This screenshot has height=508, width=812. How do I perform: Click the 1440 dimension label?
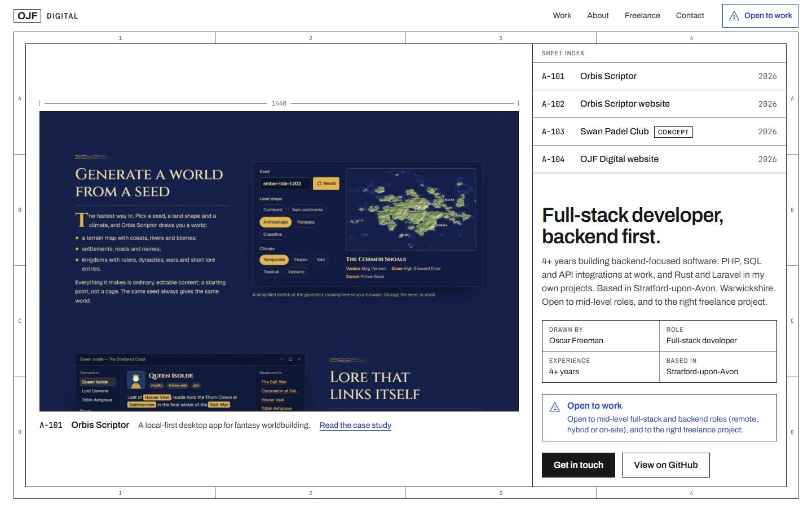279,103
